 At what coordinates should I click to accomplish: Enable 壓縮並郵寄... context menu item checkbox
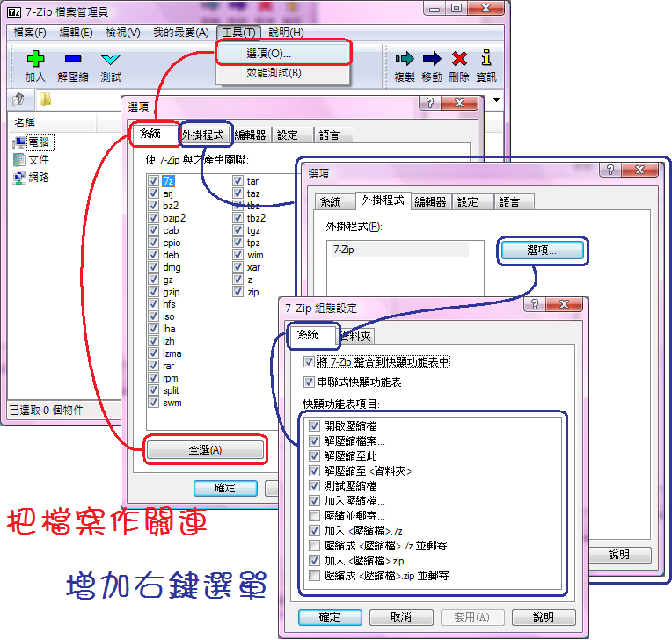(314, 515)
